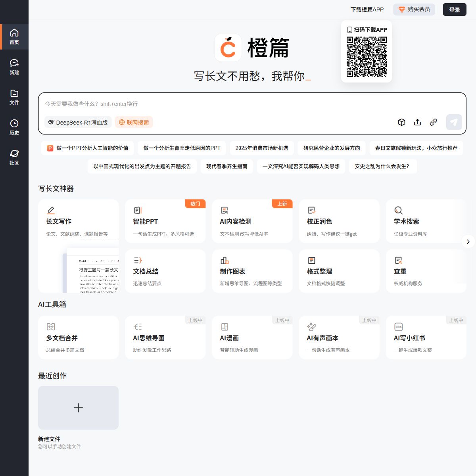
Task: Click the 查重 card icon
Action: [x=398, y=260]
